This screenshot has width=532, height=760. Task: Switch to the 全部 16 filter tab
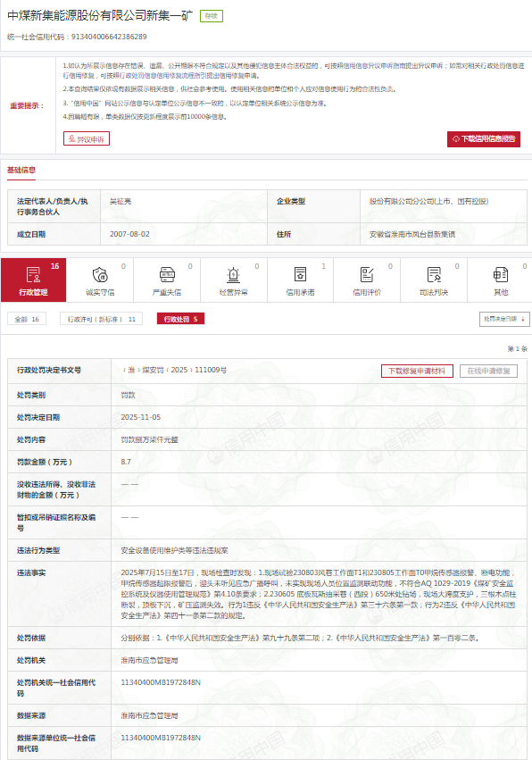(x=27, y=319)
